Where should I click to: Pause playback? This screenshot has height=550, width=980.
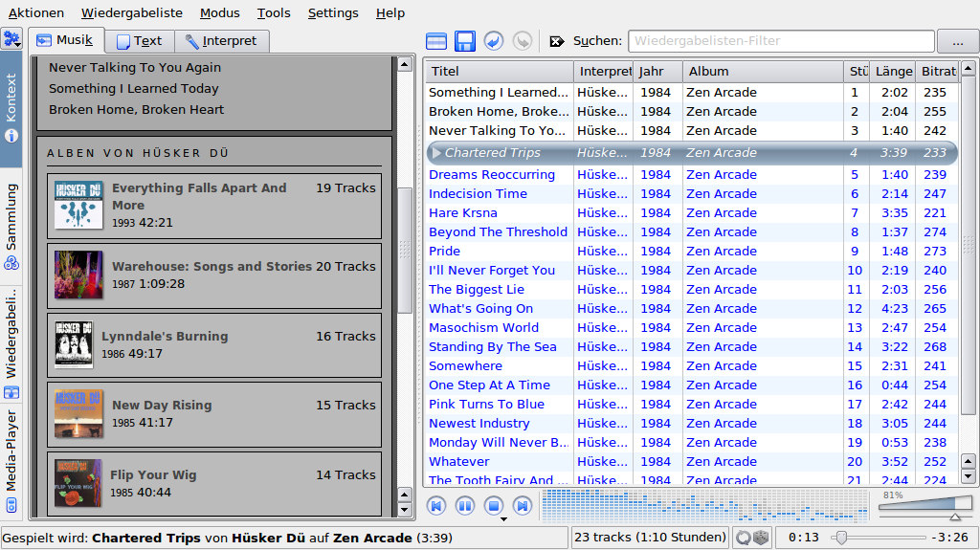coord(465,505)
